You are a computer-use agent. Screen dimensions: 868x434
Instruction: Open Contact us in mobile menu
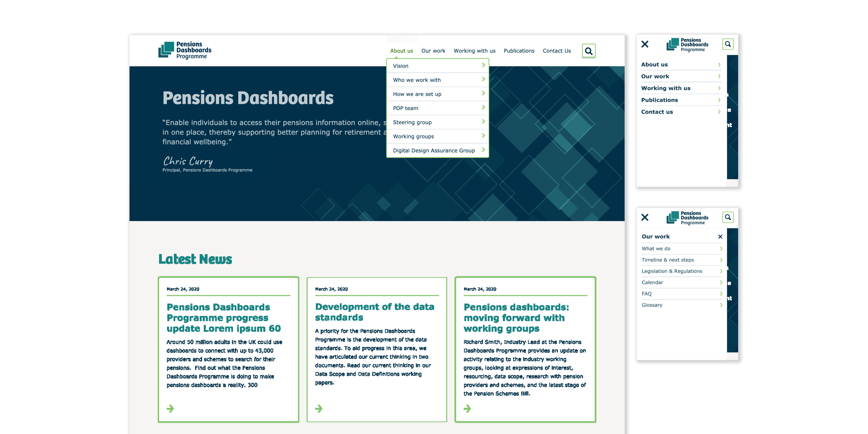657,112
